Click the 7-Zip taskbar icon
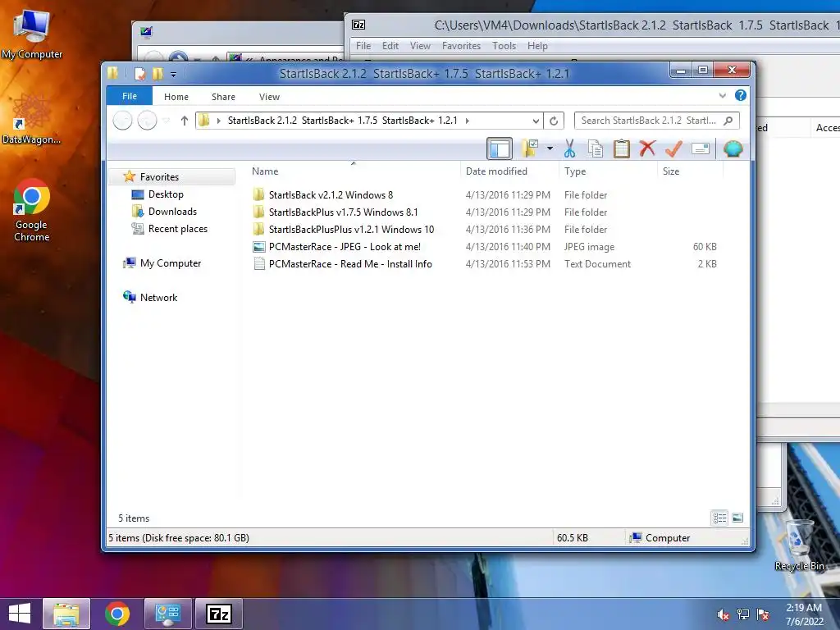Screen dimensions: 840x630 [219, 614]
